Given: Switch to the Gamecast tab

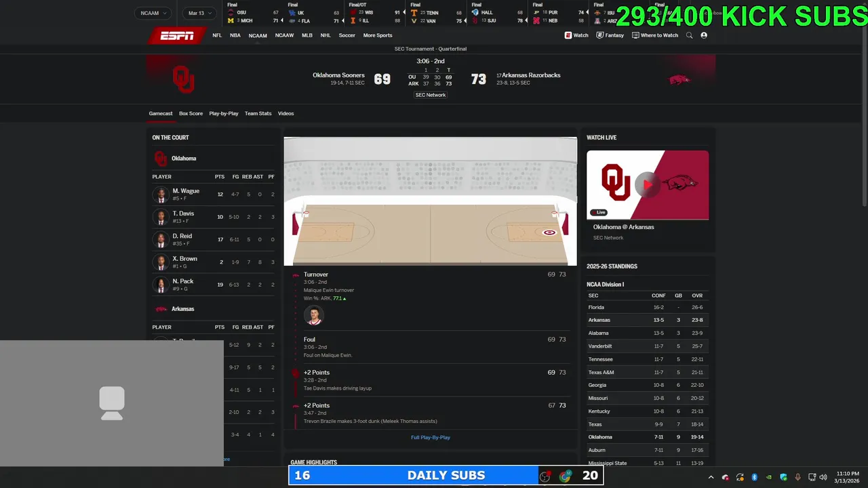Looking at the screenshot, I should point(161,113).
